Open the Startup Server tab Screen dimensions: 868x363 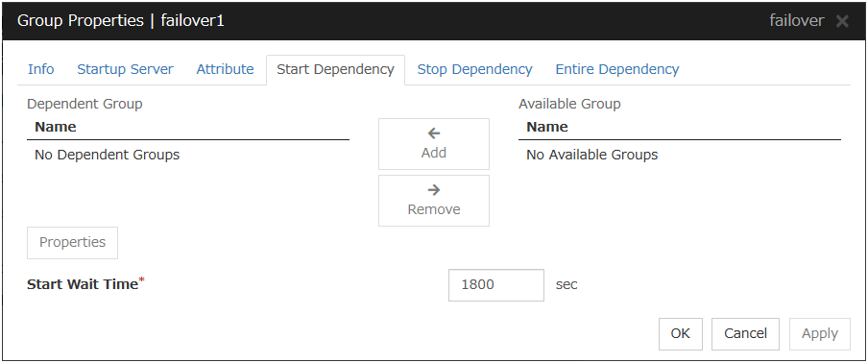pyautogui.click(x=125, y=70)
